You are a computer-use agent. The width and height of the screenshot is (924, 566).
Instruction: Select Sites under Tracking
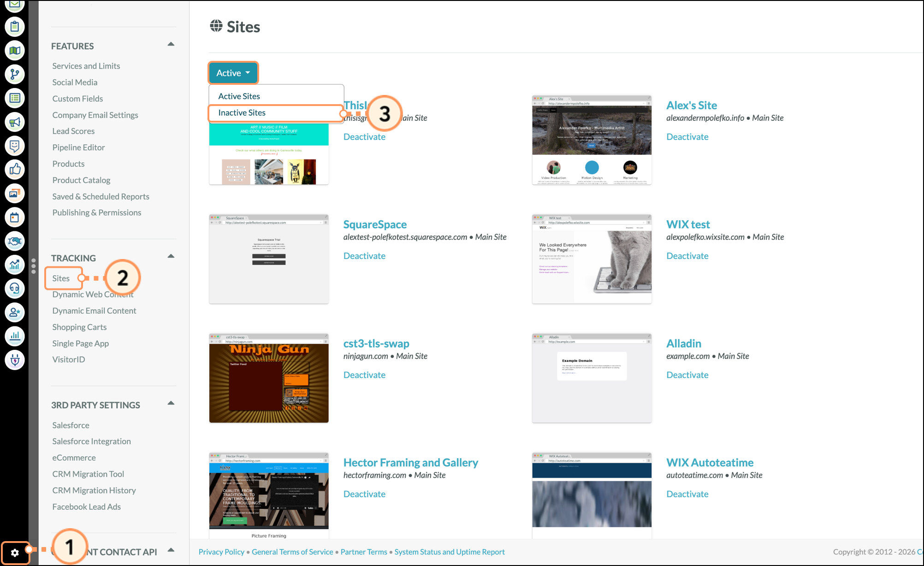click(61, 278)
